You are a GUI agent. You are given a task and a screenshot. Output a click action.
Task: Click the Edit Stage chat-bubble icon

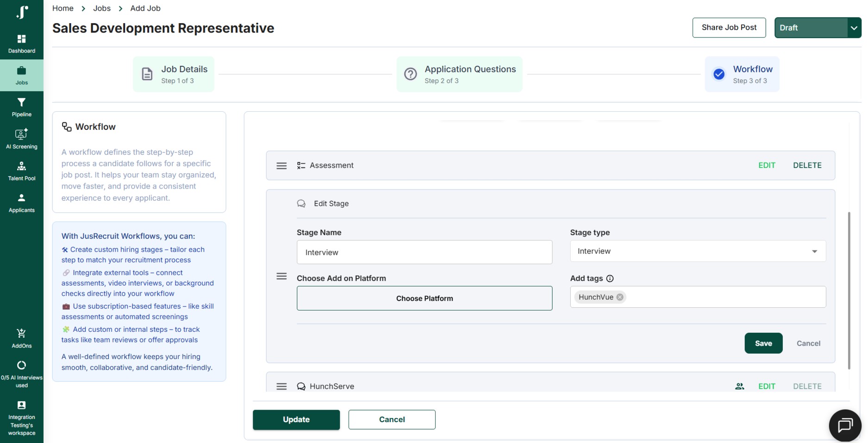point(301,203)
